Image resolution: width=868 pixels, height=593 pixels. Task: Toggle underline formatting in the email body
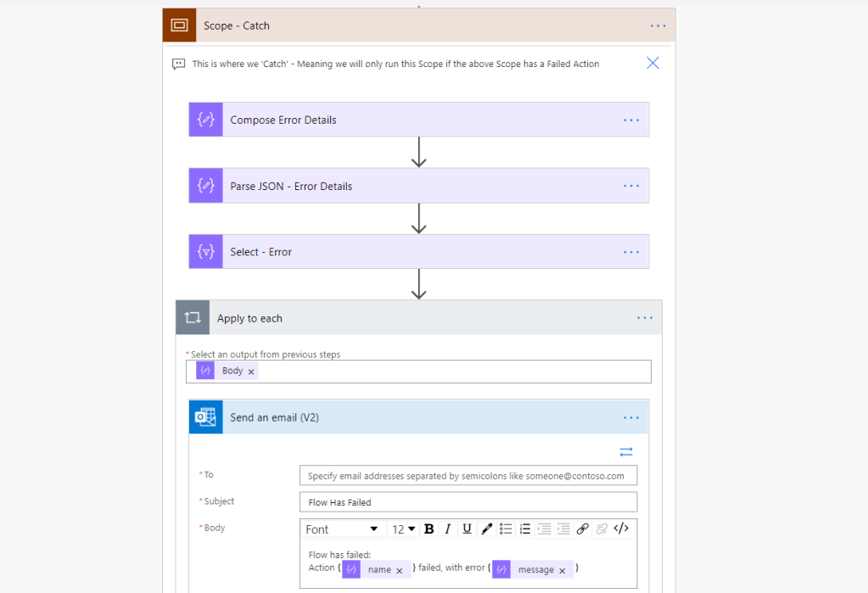pos(465,529)
